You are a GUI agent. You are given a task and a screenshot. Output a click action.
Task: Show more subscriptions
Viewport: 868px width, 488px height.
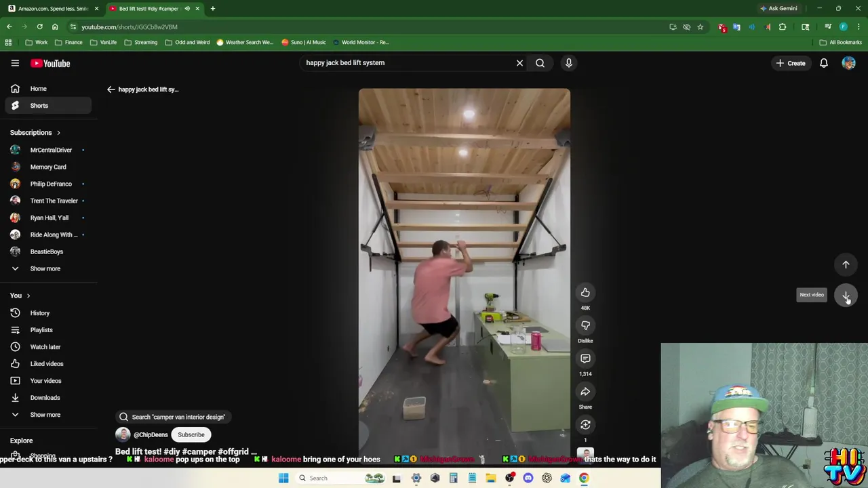tap(47, 268)
